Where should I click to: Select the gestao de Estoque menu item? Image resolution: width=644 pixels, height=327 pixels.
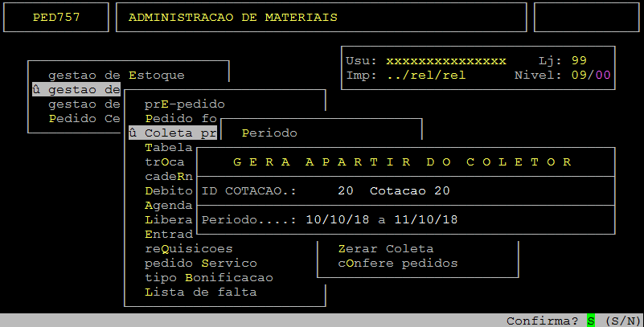(x=117, y=76)
